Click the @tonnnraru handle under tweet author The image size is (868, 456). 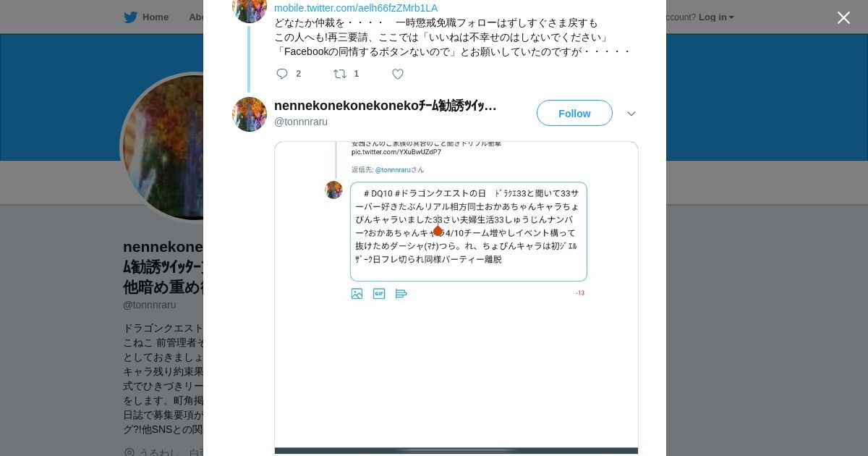click(x=301, y=122)
